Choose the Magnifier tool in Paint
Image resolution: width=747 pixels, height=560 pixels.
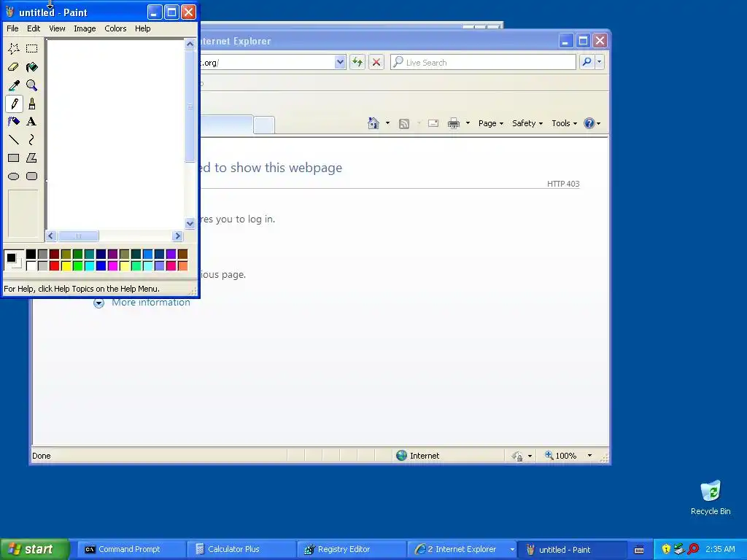click(31, 85)
